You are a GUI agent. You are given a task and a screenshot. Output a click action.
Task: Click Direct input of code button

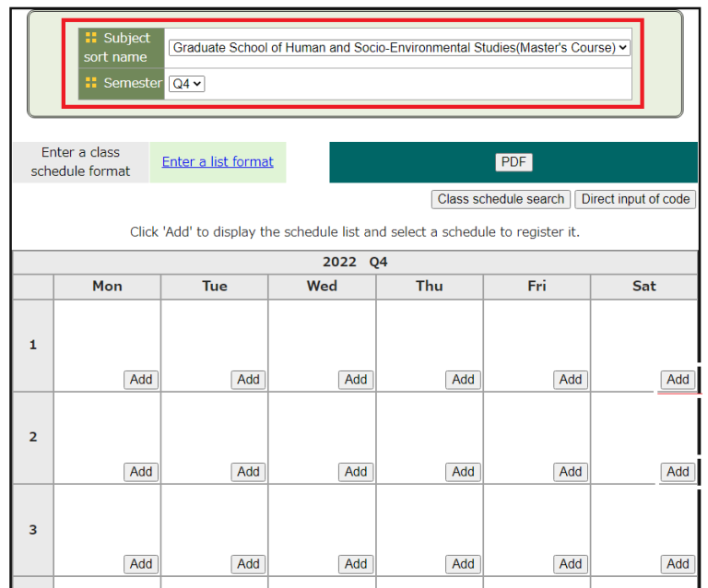click(x=635, y=199)
